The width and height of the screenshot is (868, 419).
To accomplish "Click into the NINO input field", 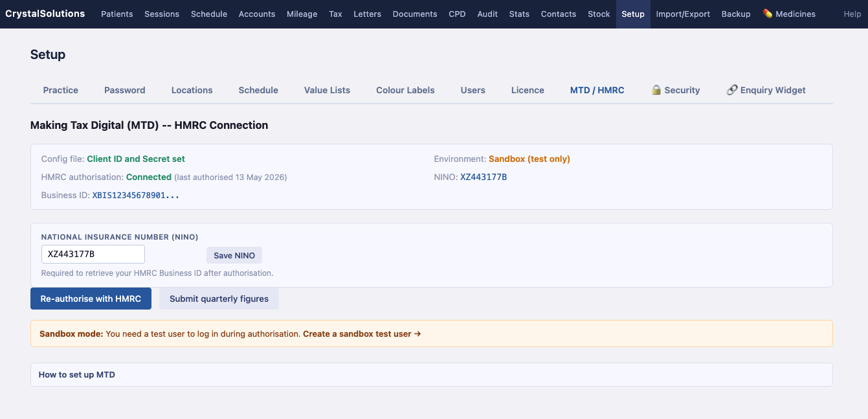I will (93, 255).
